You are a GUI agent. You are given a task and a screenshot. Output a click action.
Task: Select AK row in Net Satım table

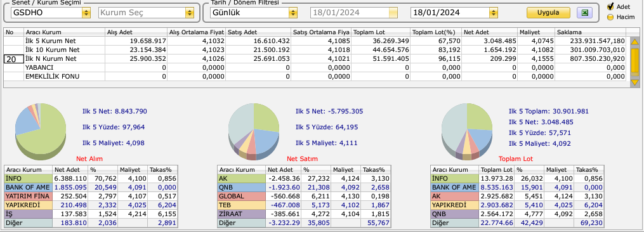(x=304, y=179)
